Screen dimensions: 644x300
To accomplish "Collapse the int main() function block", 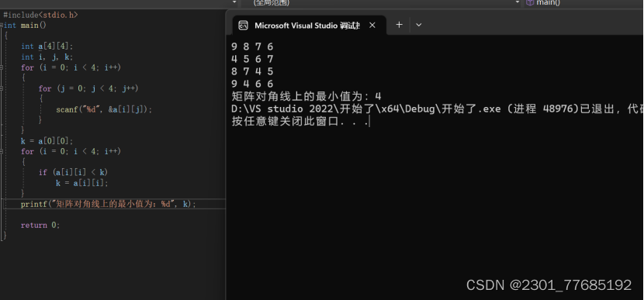I will [2, 25].
